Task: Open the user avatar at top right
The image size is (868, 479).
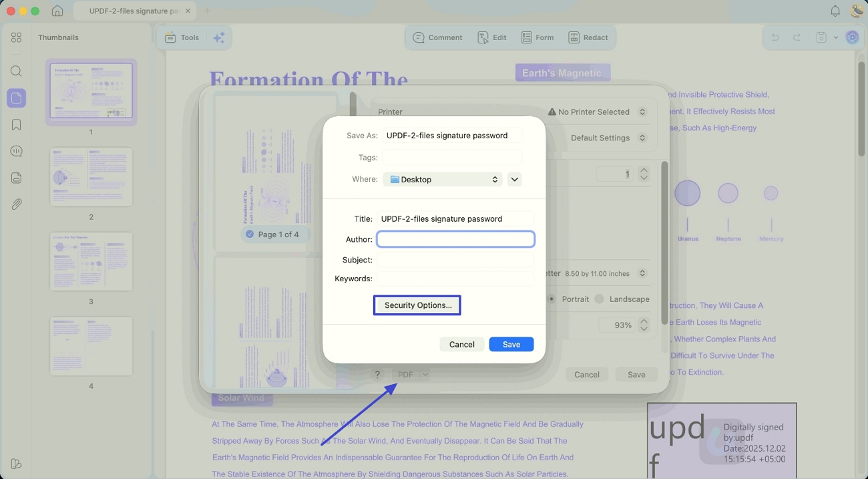Action: pyautogui.click(x=857, y=11)
